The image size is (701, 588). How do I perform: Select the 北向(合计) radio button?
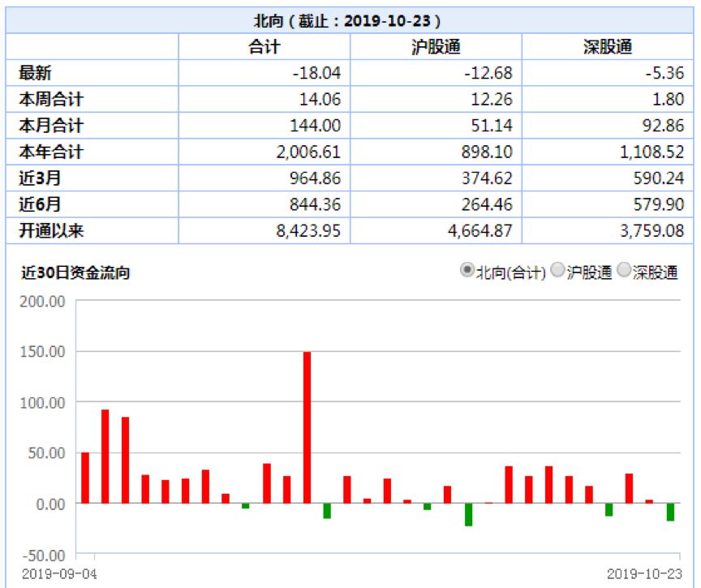click(x=467, y=270)
